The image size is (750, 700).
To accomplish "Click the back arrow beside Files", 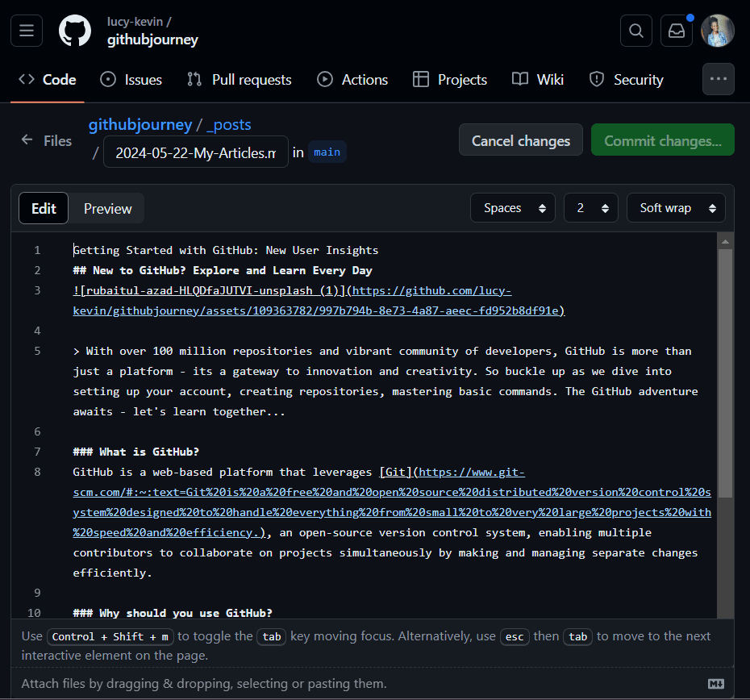I will pyautogui.click(x=27, y=140).
